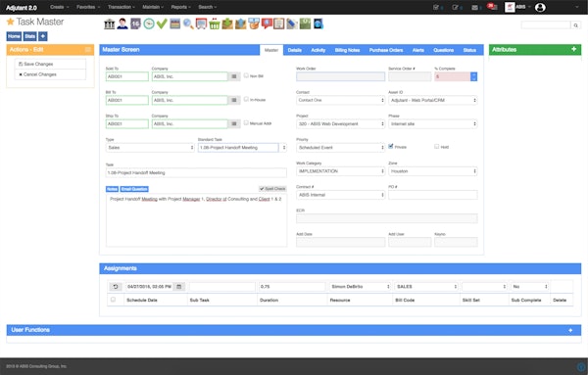The image size is (588, 375).
Task: Open the Bill Code dropdown showing SALES
Action: pyautogui.click(x=426, y=287)
